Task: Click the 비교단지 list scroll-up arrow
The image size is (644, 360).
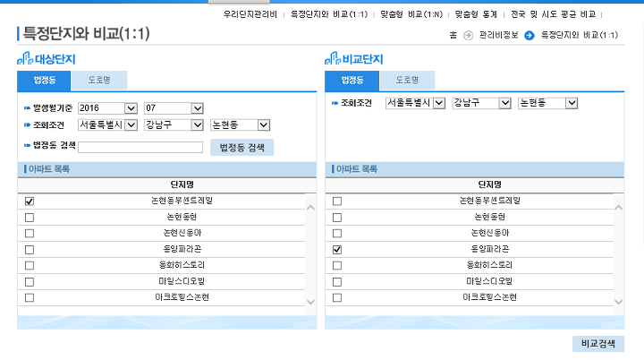Action: (619, 208)
